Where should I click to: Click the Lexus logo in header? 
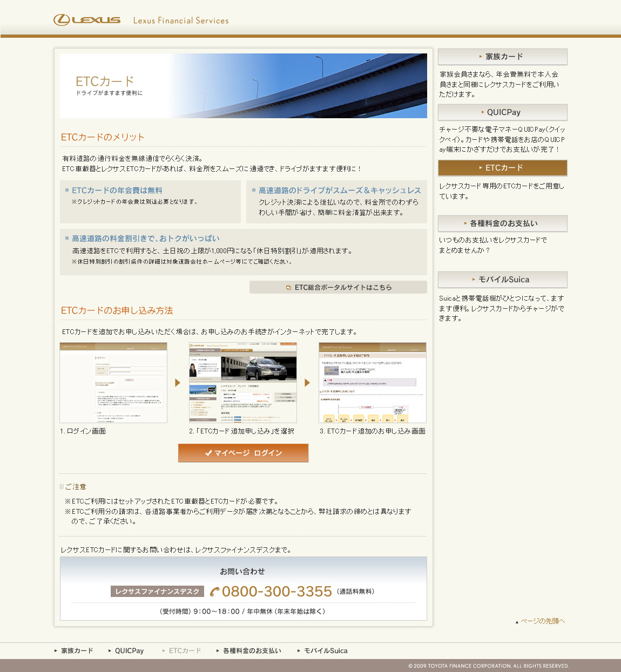[x=87, y=20]
